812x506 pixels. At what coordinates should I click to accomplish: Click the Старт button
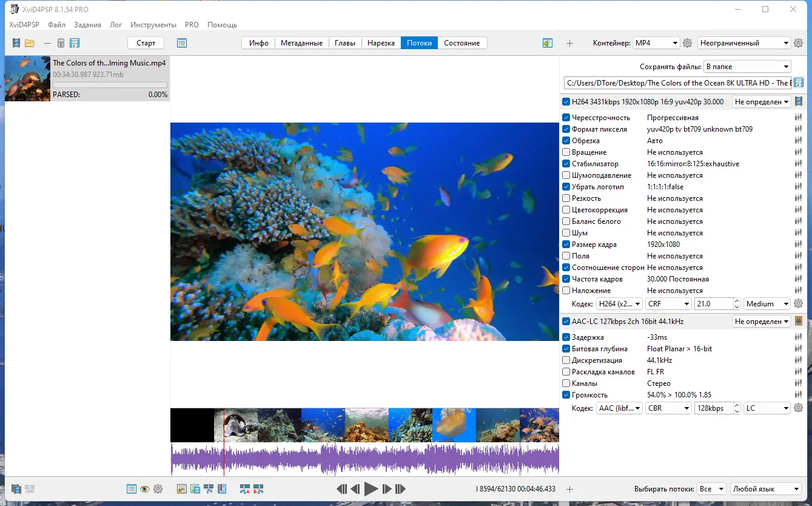[x=146, y=43]
